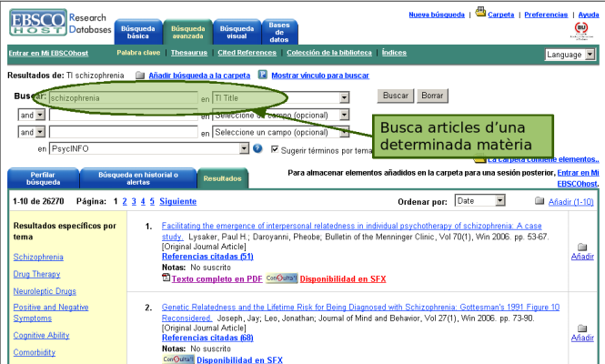This screenshot has width=605, height=364.
Task: Click folder icon above Añadir for result 2
Action: (582, 329)
